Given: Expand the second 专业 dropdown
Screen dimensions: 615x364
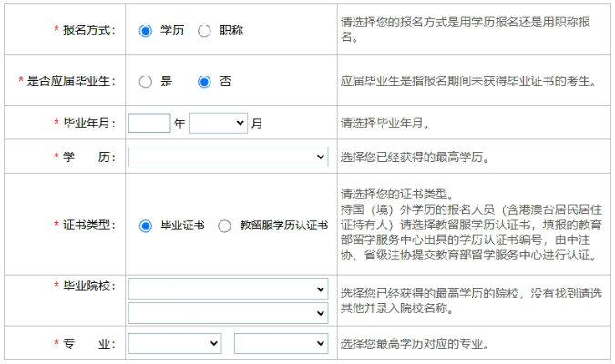Looking at the screenshot, I should tap(281, 344).
